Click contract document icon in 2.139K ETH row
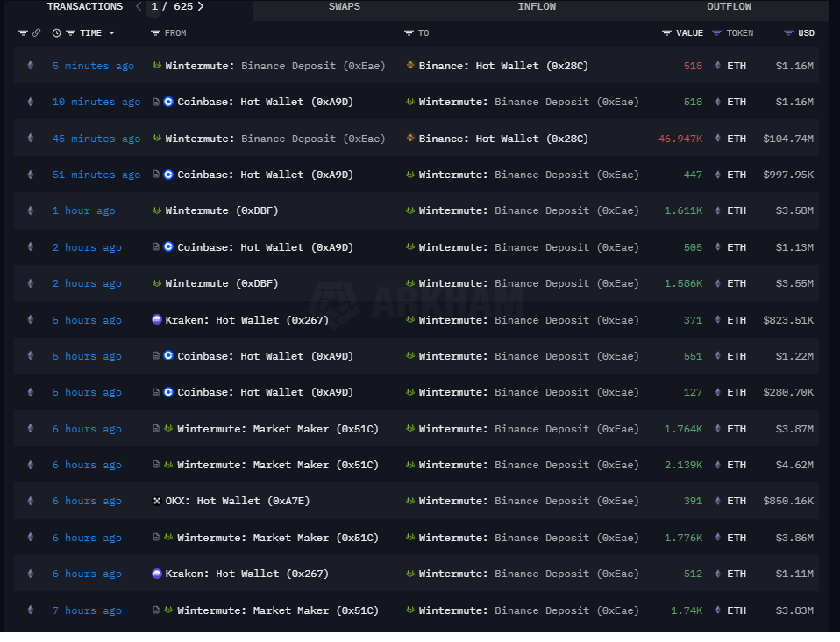 coord(156,465)
